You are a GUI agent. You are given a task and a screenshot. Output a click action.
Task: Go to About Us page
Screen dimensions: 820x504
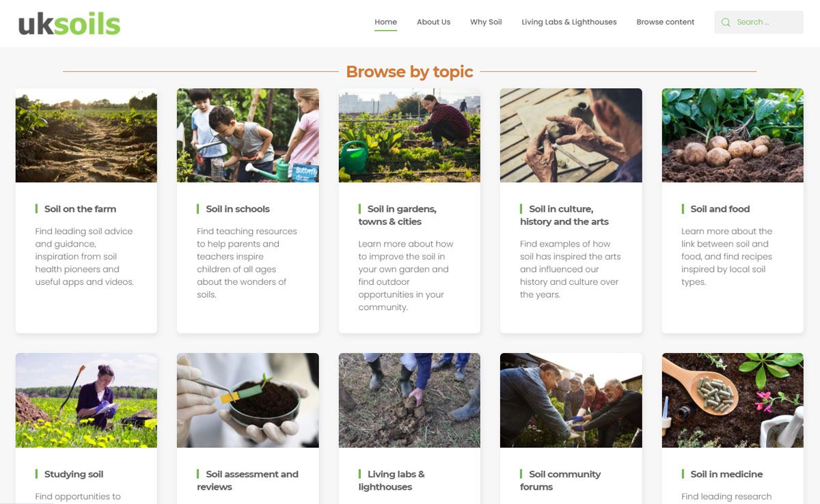coord(433,22)
